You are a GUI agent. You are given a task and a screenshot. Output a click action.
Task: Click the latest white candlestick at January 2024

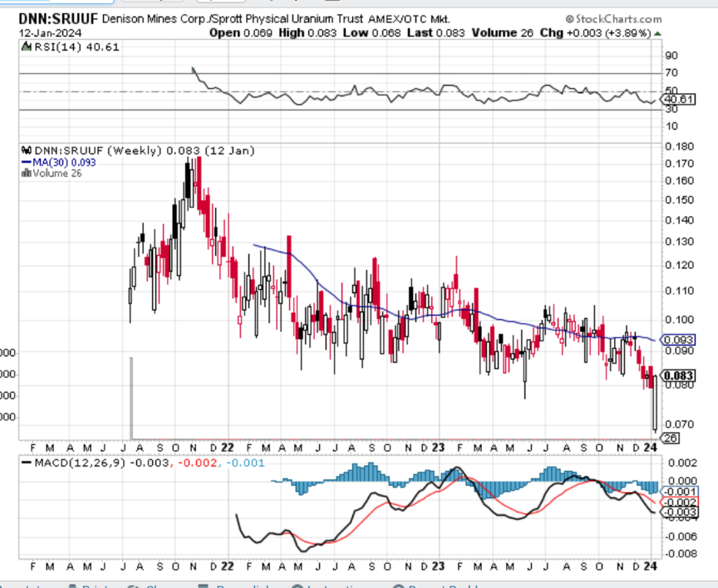[656, 403]
